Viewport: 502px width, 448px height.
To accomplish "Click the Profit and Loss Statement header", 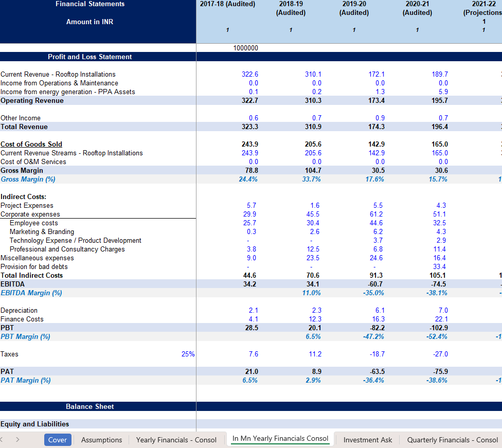I will tap(90, 57).
